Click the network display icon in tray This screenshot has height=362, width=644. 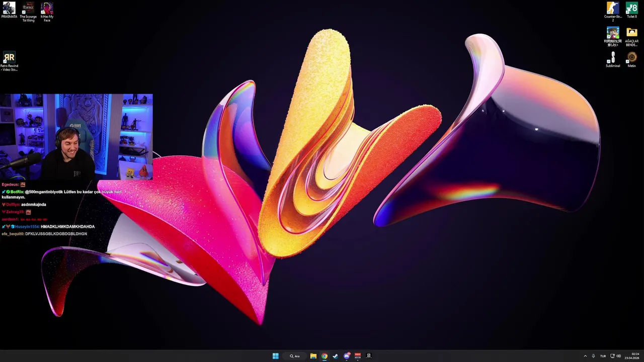(x=612, y=356)
